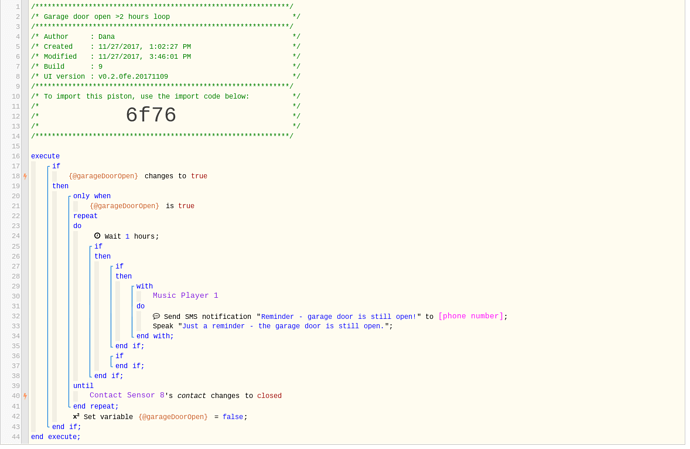Click the 'Author : Dana' comment line
690x449 pixels.
click(79, 37)
